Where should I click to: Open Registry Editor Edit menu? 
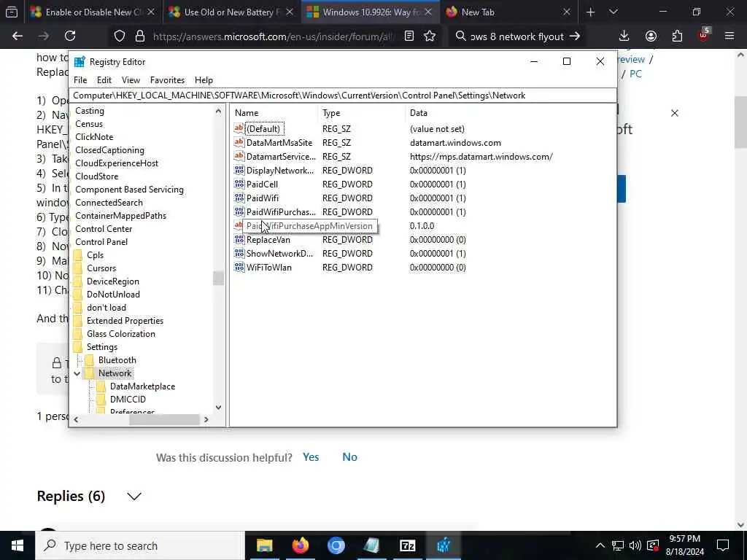(104, 80)
